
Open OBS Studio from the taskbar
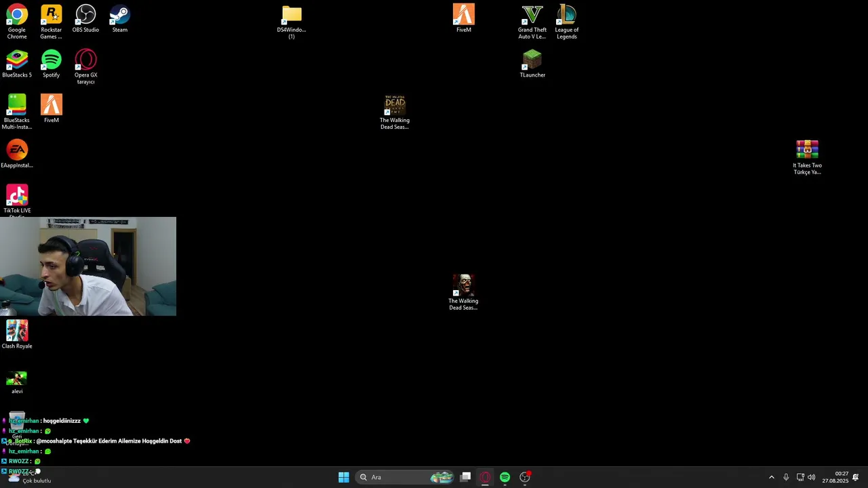525,477
